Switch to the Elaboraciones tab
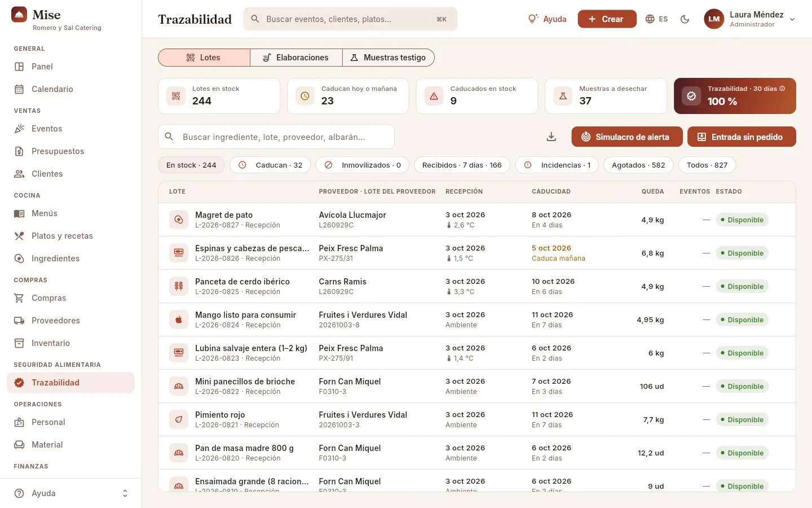Image resolution: width=812 pixels, height=508 pixels. pyautogui.click(x=296, y=58)
